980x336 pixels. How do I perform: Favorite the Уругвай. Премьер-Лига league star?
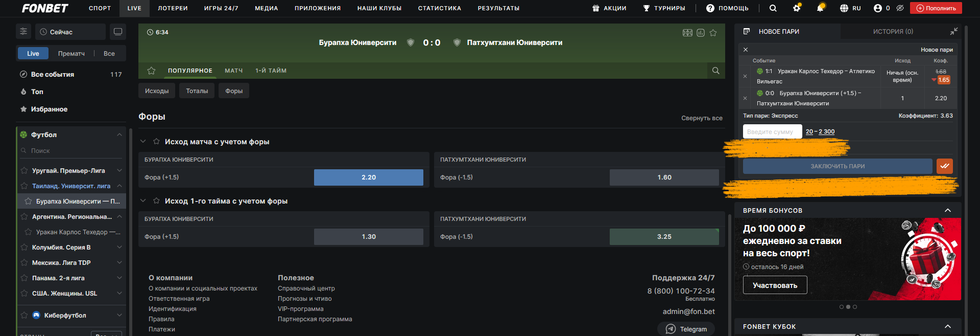click(x=24, y=170)
